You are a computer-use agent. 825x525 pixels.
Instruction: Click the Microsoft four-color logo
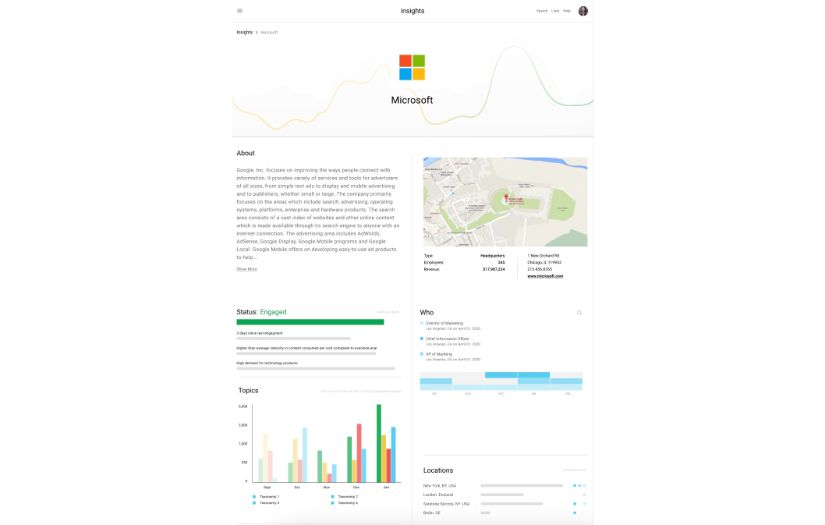point(412,67)
